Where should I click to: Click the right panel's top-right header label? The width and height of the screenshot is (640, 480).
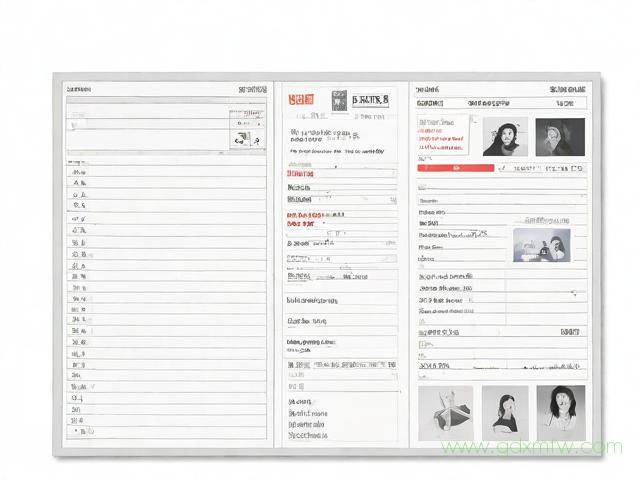click(567, 89)
